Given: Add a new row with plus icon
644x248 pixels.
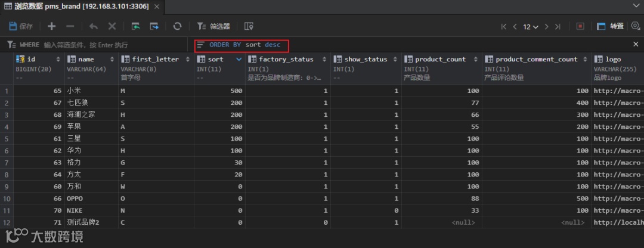Looking at the screenshot, I should (51, 26).
